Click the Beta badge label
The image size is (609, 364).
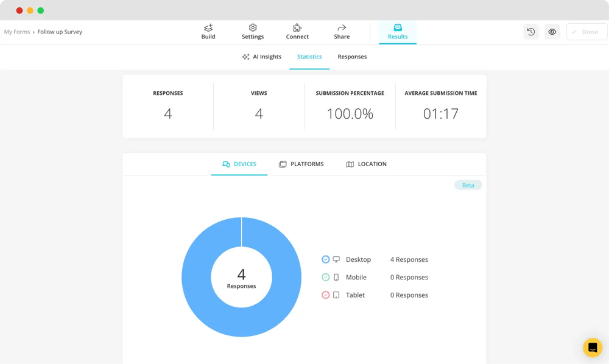pos(468,185)
